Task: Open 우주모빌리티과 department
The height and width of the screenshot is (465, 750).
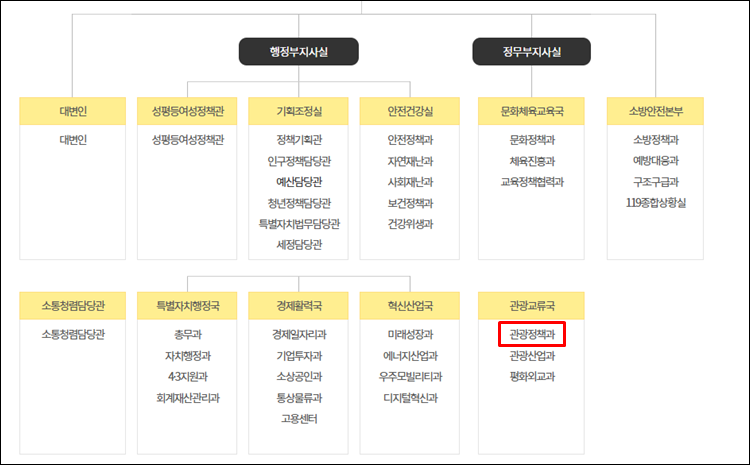Action: [410, 376]
